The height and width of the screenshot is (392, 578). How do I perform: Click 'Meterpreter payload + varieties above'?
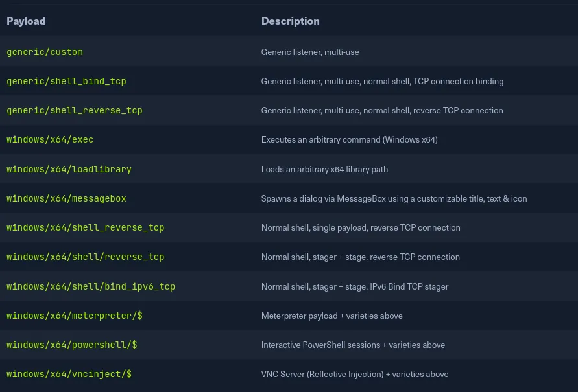point(331,316)
